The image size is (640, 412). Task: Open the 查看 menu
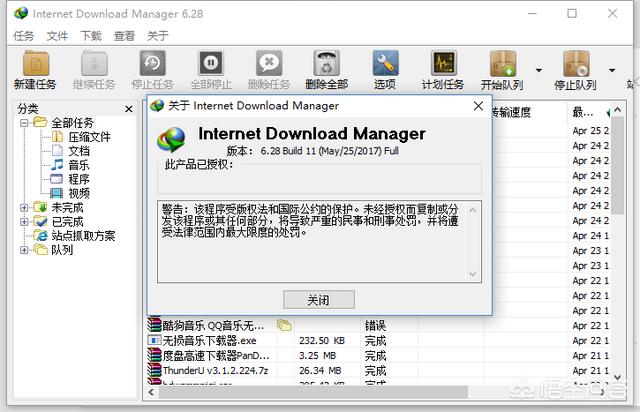[124, 36]
